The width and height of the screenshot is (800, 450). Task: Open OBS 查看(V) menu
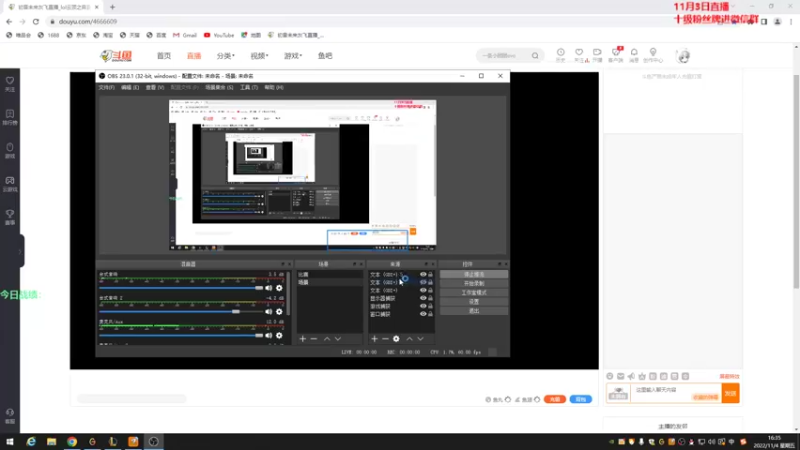(155, 88)
